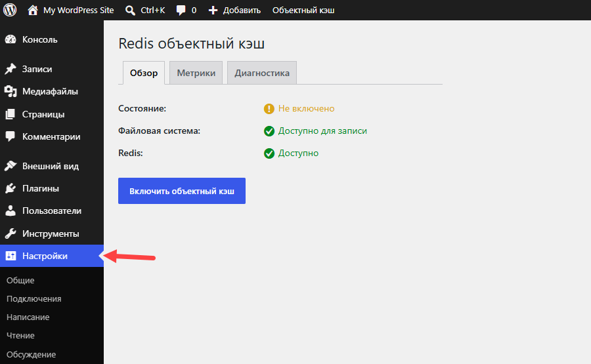Open Ctrl+K search in admin bar

click(x=145, y=10)
